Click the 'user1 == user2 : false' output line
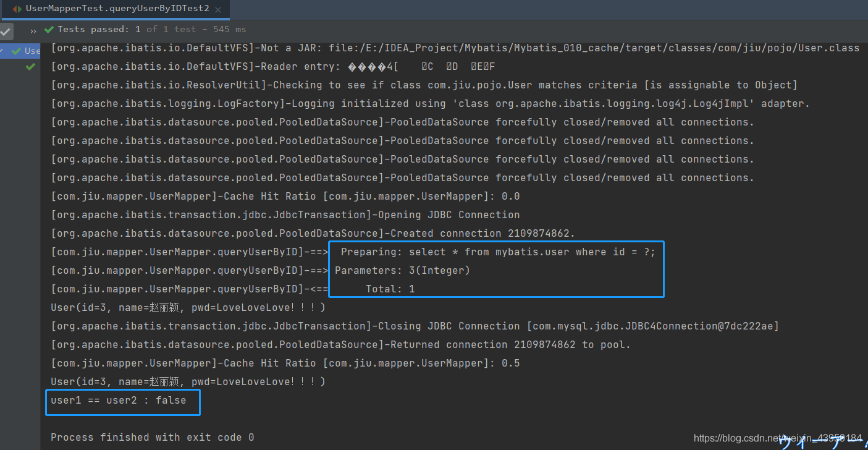Screen dimensions: 868x450 (118, 400)
